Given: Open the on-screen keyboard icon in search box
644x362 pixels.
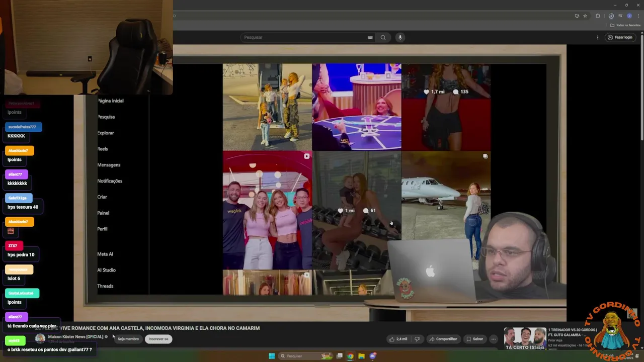Looking at the screenshot, I should tap(370, 37).
